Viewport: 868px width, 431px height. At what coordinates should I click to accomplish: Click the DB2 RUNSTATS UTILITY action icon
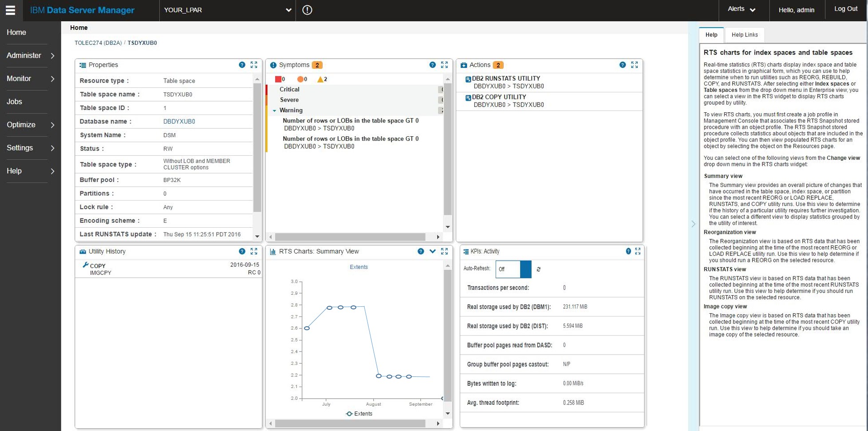tap(468, 79)
